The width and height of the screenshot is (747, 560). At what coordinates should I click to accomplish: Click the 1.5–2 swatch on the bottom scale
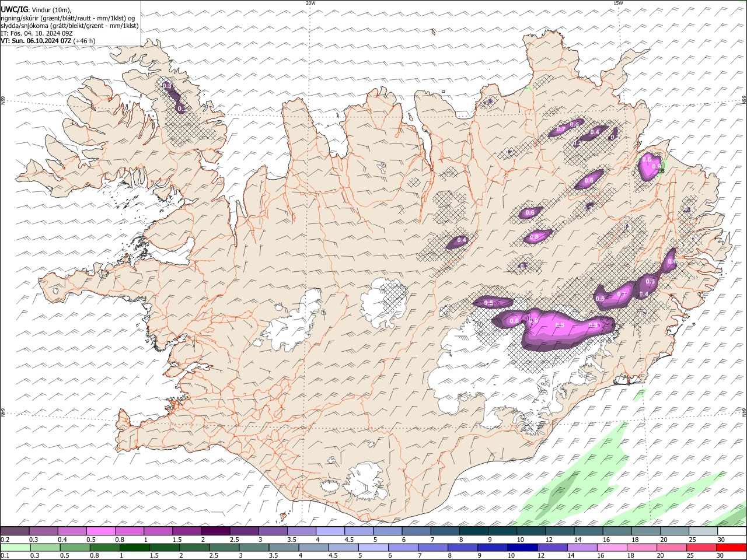point(165,547)
